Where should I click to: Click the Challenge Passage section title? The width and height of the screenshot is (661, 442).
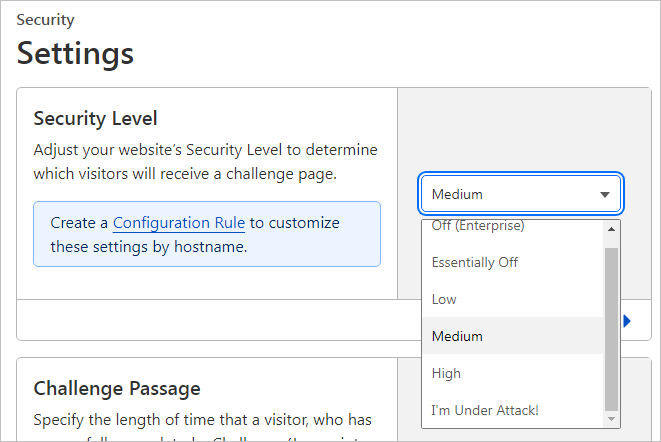click(x=117, y=388)
